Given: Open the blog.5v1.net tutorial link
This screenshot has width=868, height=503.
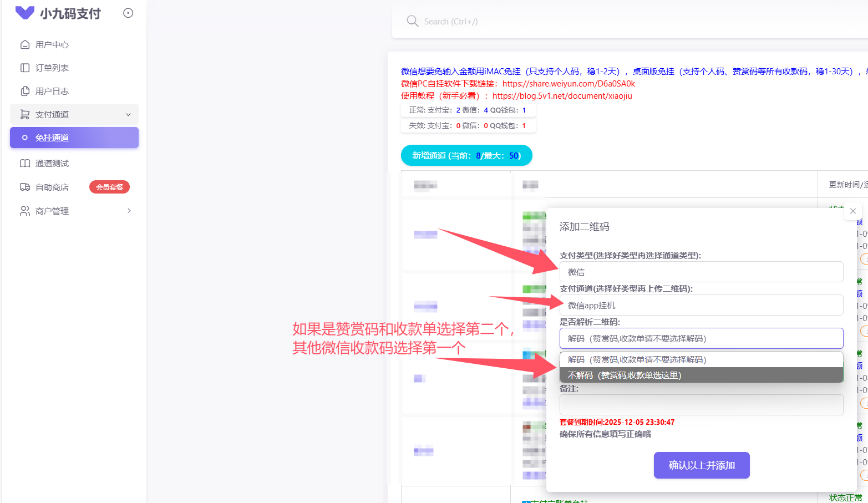Looking at the screenshot, I should point(562,96).
